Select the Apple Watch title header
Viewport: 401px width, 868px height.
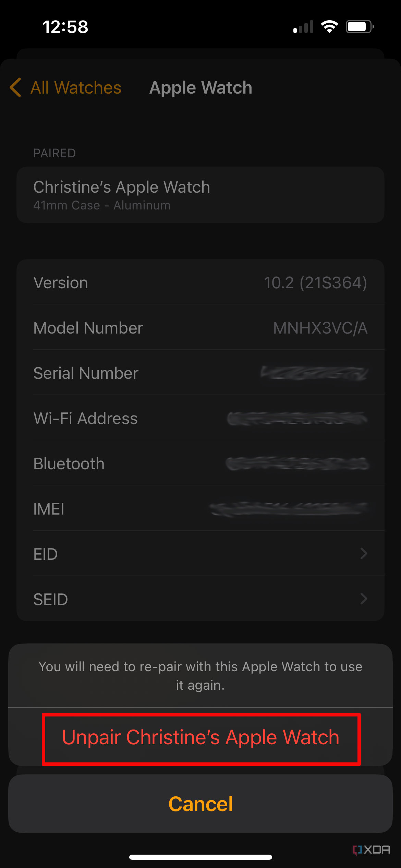(200, 88)
